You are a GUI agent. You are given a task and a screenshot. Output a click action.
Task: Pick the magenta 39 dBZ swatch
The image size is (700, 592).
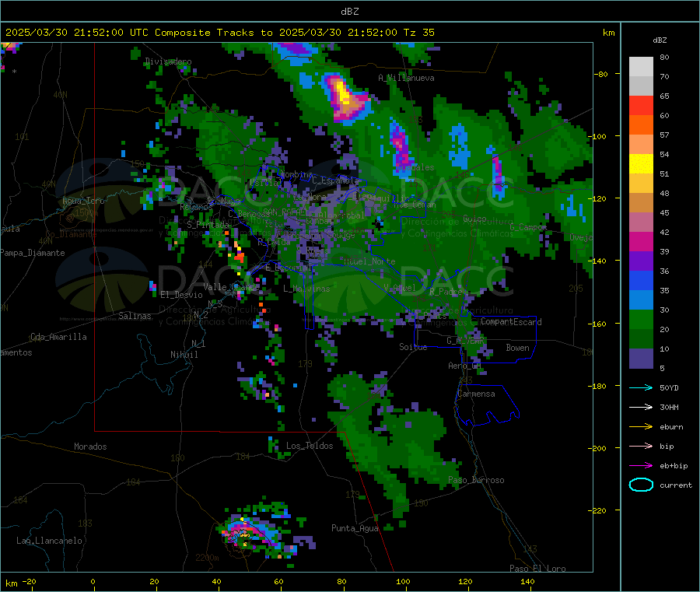(x=641, y=241)
